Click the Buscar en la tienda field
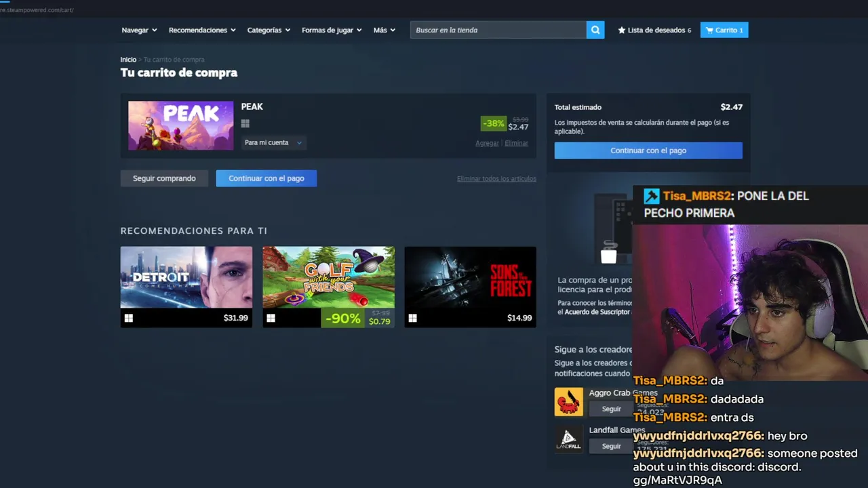The width and height of the screenshot is (868, 488). (498, 30)
